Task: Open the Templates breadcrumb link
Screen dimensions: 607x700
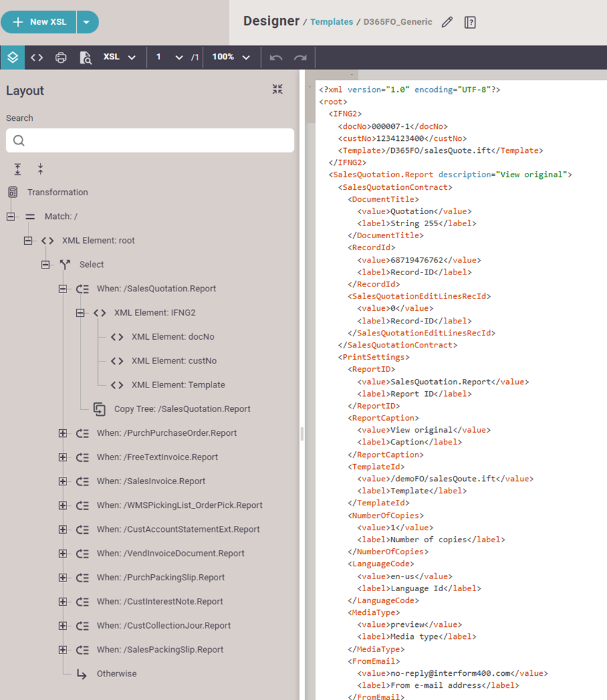Action: tap(331, 22)
